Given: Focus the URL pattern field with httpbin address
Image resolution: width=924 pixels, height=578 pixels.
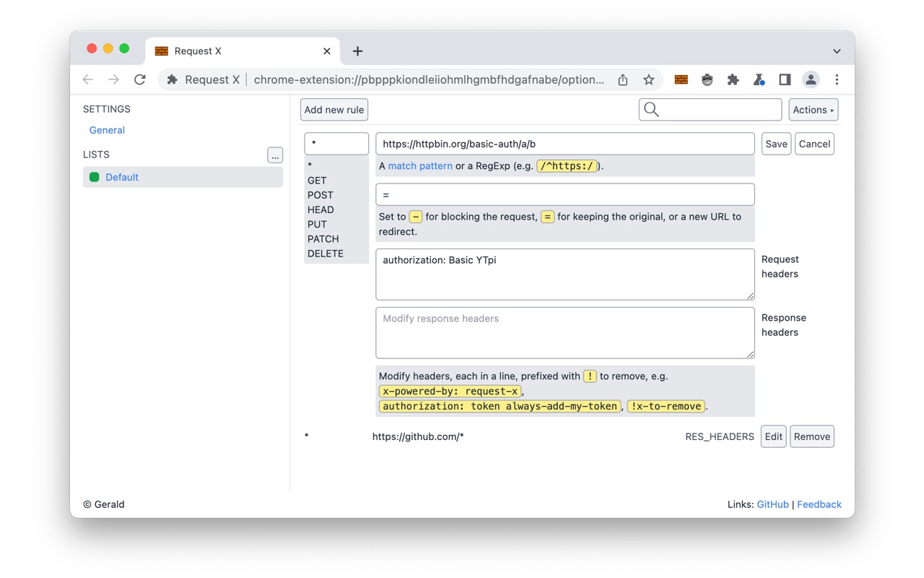Looking at the screenshot, I should coord(565,144).
